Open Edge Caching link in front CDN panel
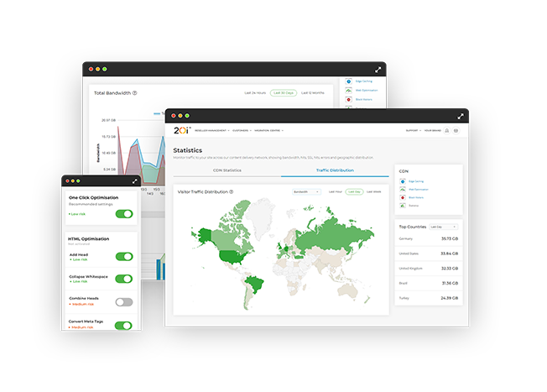This screenshot has width=547, height=392. point(416,181)
